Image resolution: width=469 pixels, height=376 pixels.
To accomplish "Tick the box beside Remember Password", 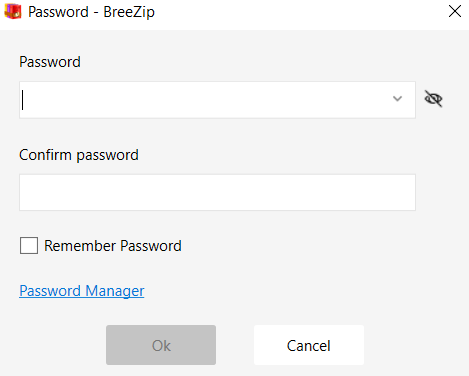I will (29, 246).
